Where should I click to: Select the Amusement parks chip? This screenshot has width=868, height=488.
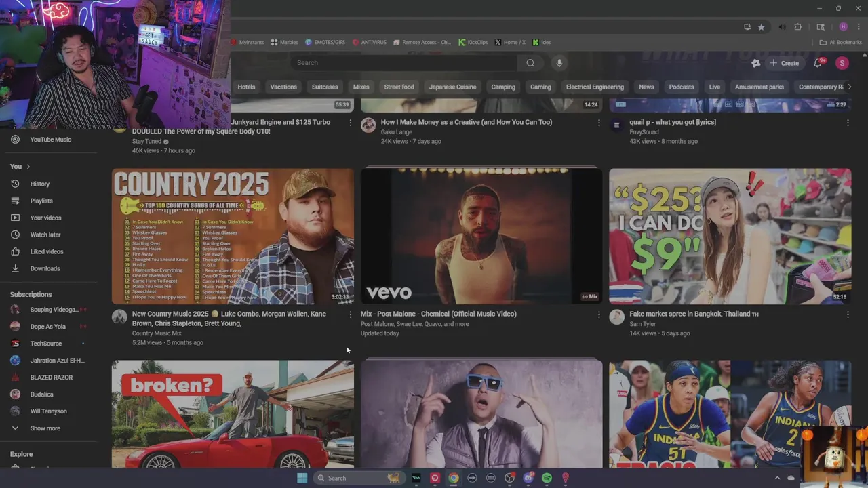click(x=759, y=87)
